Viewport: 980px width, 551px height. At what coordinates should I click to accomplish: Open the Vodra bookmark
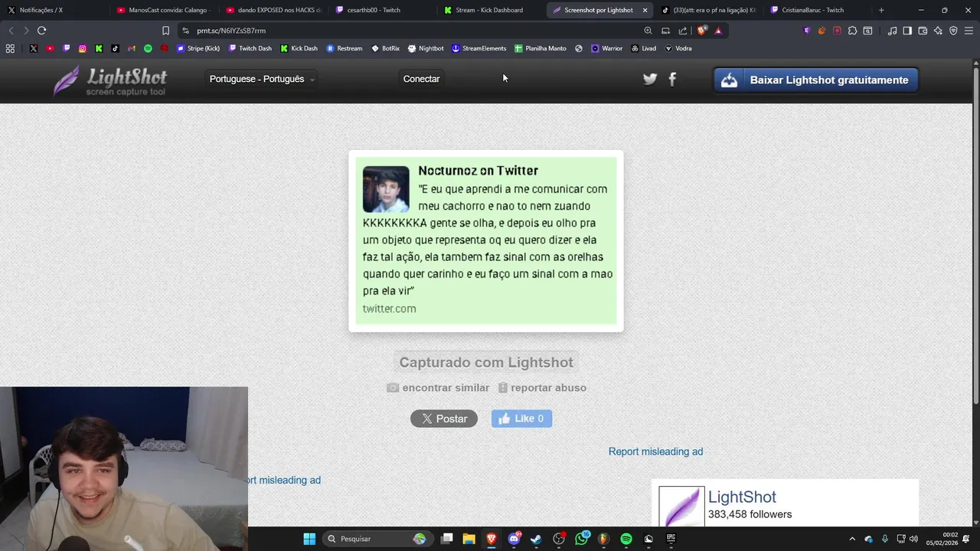[678, 48]
